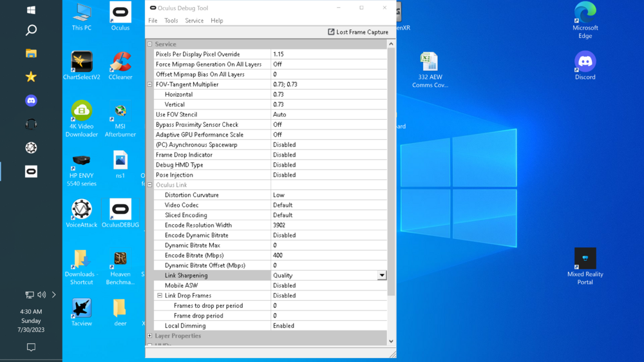Open the Tools menu
Viewport: 644px width, 362px height.
click(171, 21)
